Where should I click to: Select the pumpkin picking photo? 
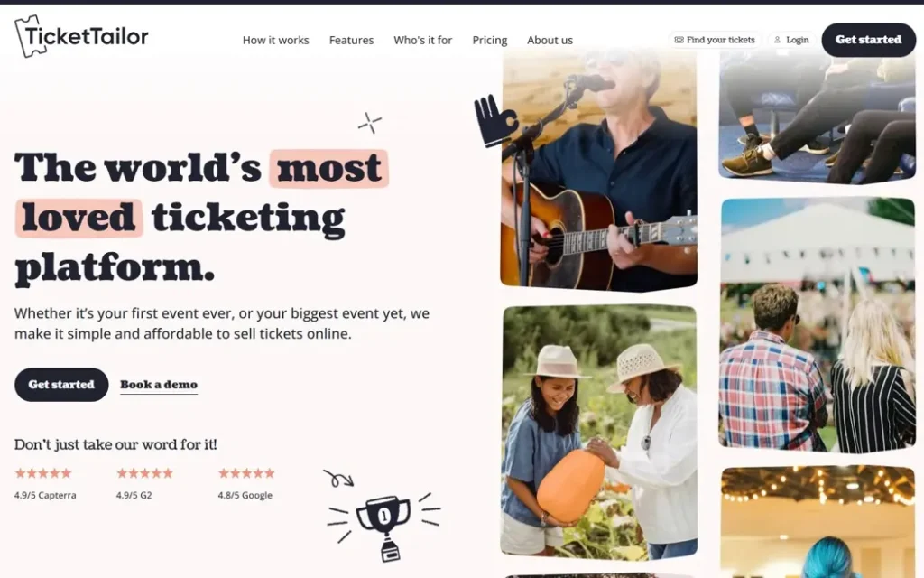599,432
